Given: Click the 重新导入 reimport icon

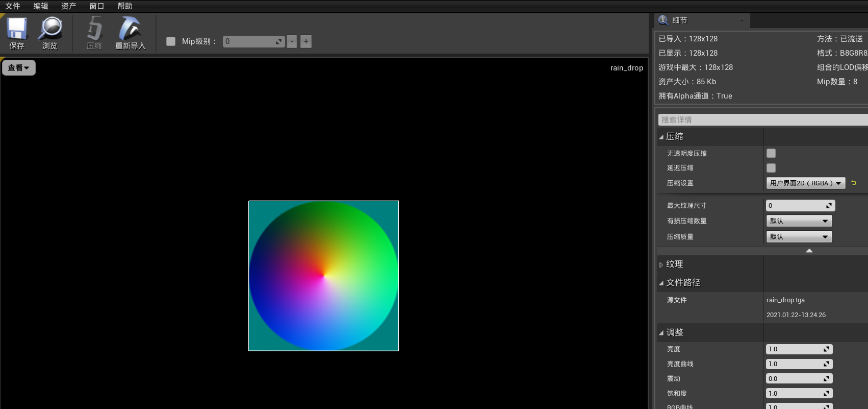Looking at the screenshot, I should (x=130, y=29).
